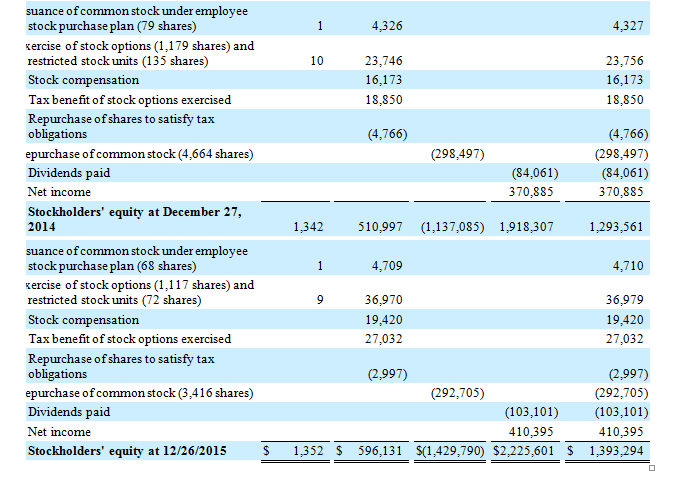
Task: Click the value 9 in the 72 shares row
Action: [x=320, y=300]
